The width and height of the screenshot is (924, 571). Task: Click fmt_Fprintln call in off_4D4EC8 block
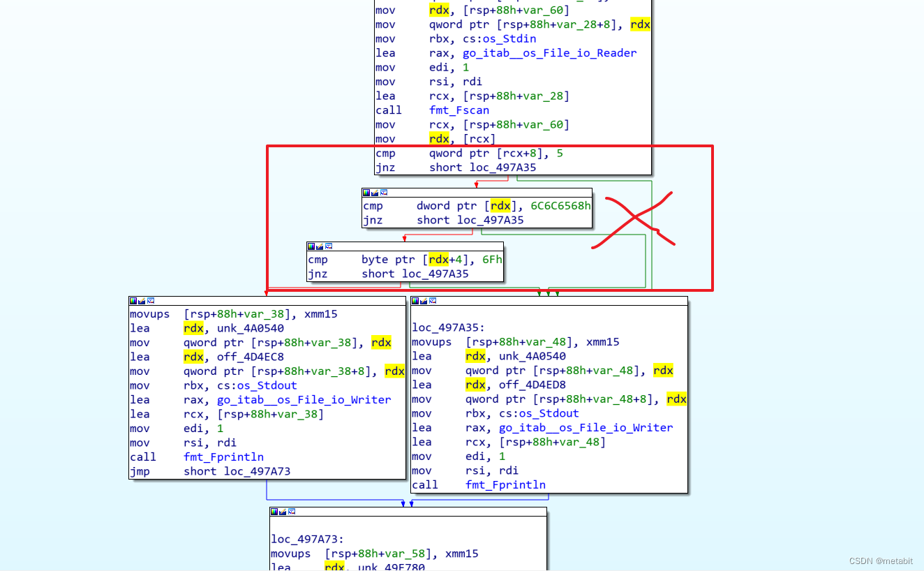pyautogui.click(x=223, y=457)
